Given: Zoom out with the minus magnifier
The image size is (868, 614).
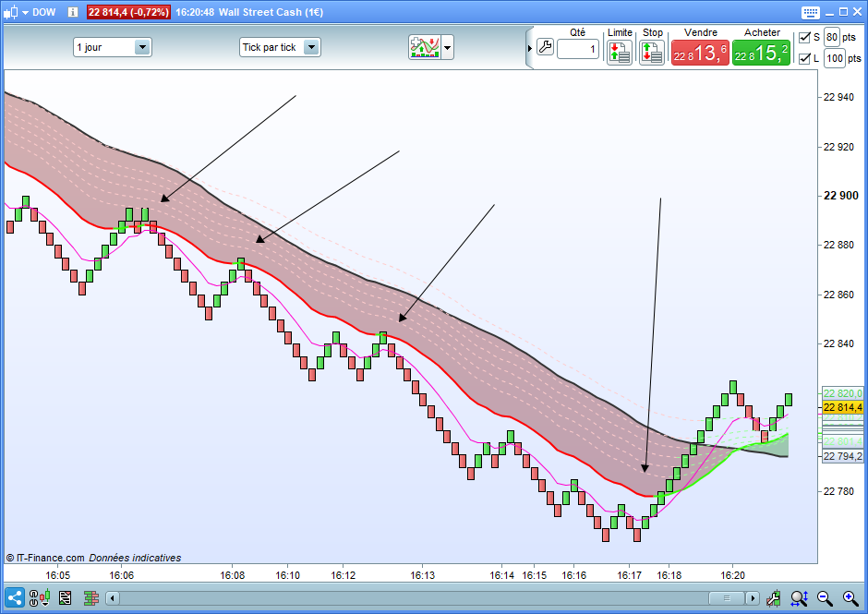Looking at the screenshot, I should pos(825,598).
